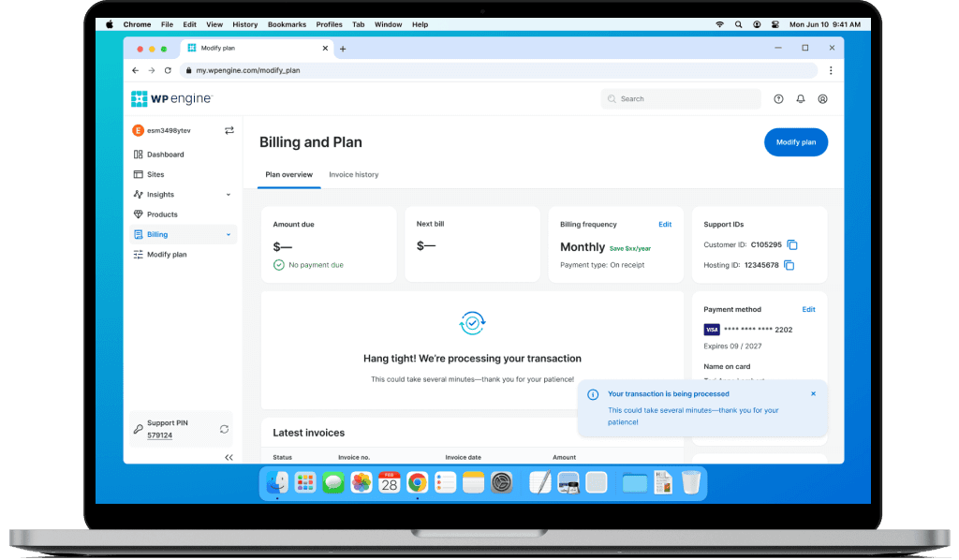The image size is (959, 560).
Task: Open Control Center in menu bar
Action: click(775, 24)
